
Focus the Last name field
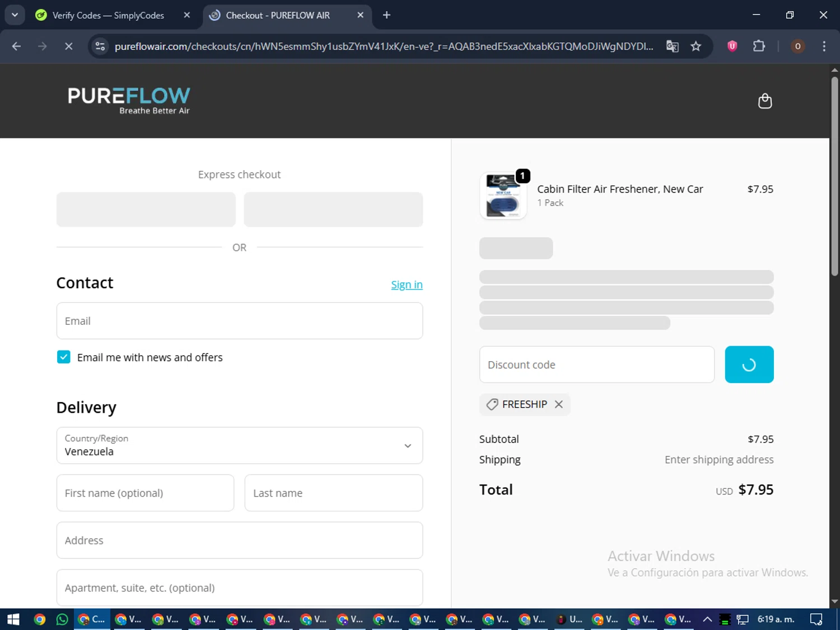pos(334,493)
